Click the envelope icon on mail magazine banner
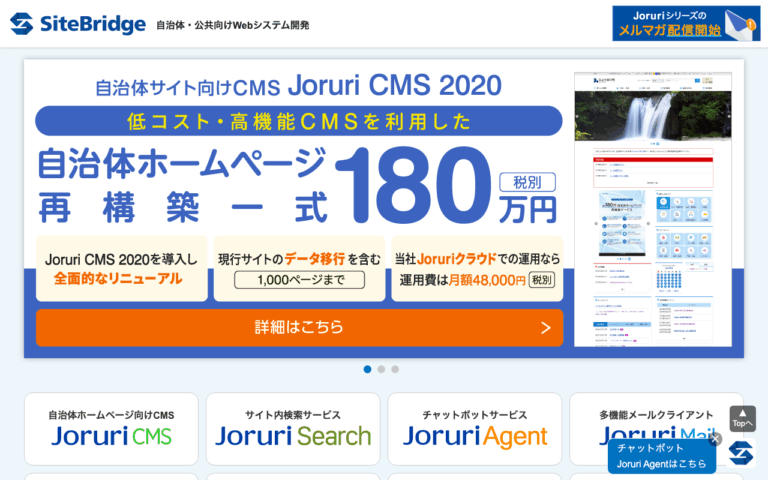Image resolution: width=768 pixels, height=480 pixels. point(740,25)
